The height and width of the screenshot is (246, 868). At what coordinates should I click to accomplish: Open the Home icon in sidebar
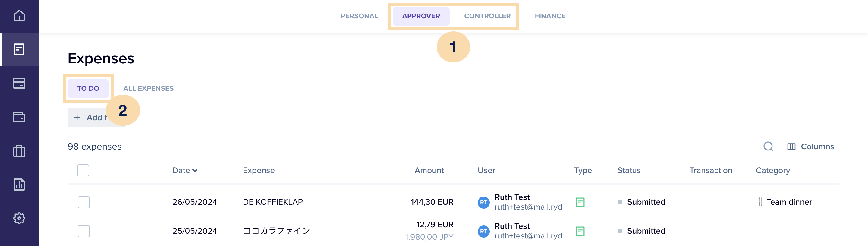(19, 15)
